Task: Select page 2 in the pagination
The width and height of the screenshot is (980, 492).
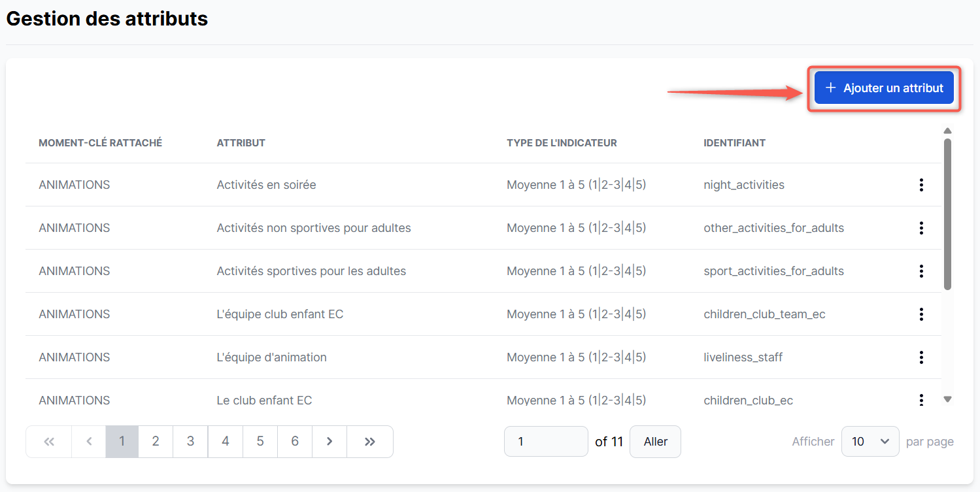Action: (156, 442)
